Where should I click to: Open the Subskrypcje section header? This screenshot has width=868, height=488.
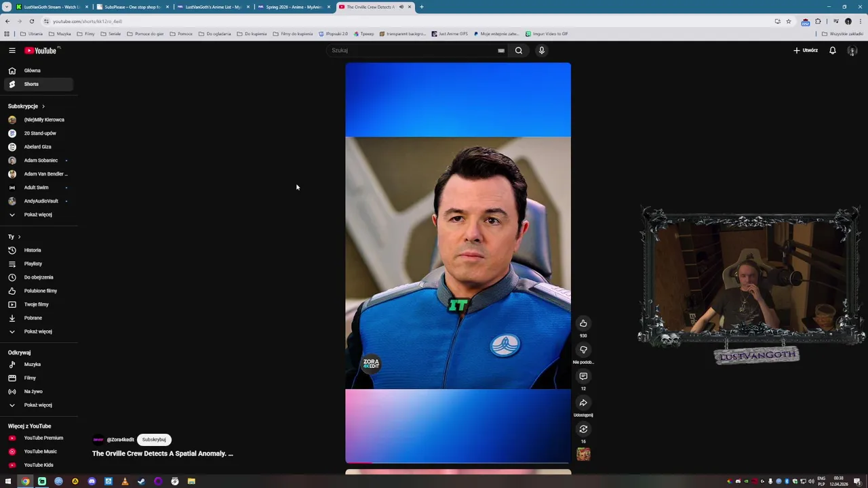(26, 106)
